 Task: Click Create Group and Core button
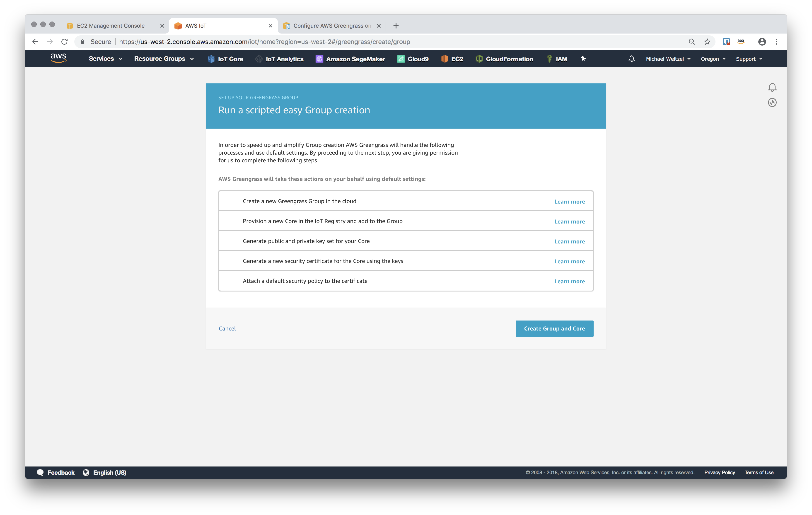[x=554, y=328]
